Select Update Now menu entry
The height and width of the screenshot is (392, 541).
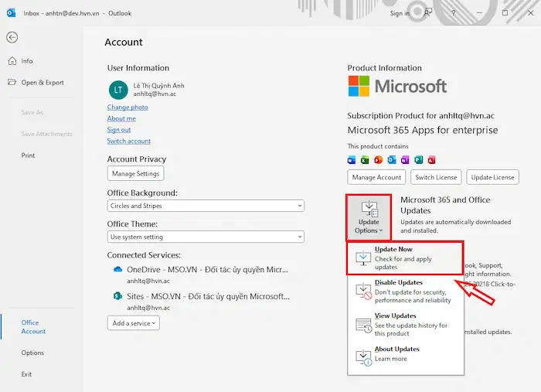click(405, 258)
